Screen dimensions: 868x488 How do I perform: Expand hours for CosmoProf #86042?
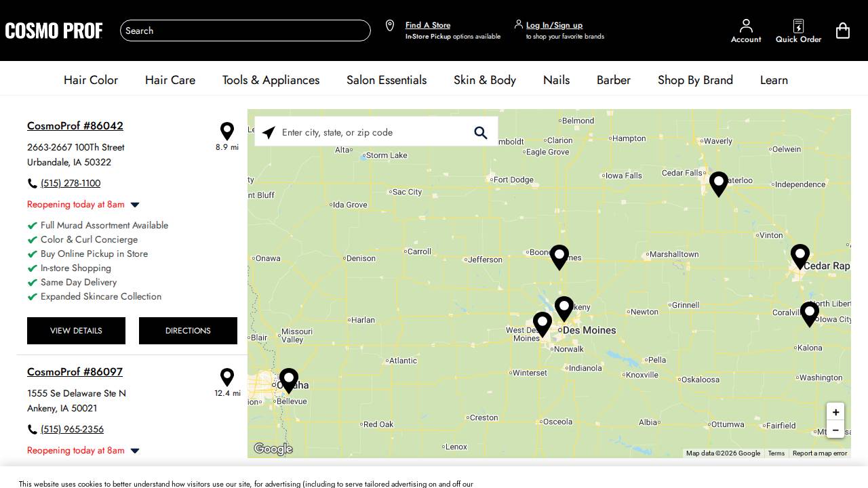[134, 205]
